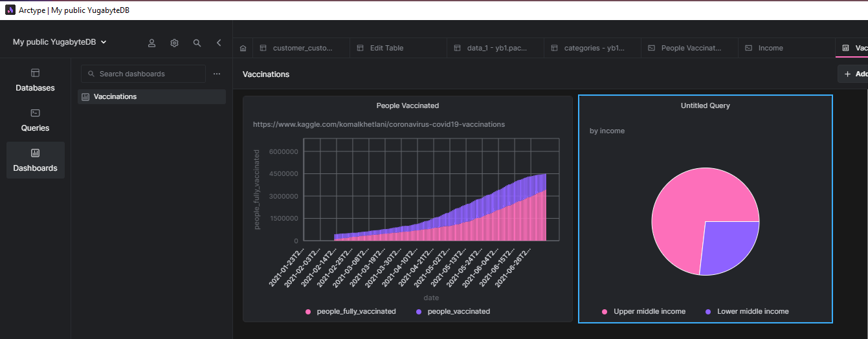Viewport: 868px width, 339px height.
Task: Go to the home tab icon
Action: (243, 48)
